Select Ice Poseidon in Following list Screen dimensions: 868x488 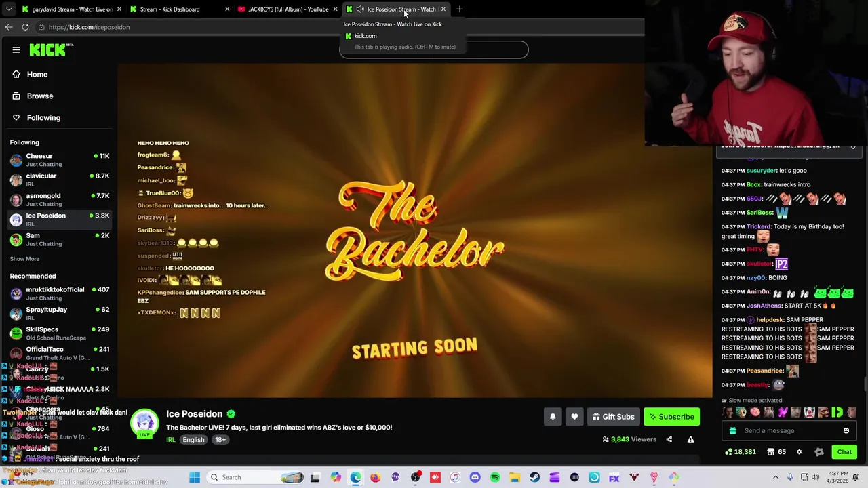coord(60,219)
